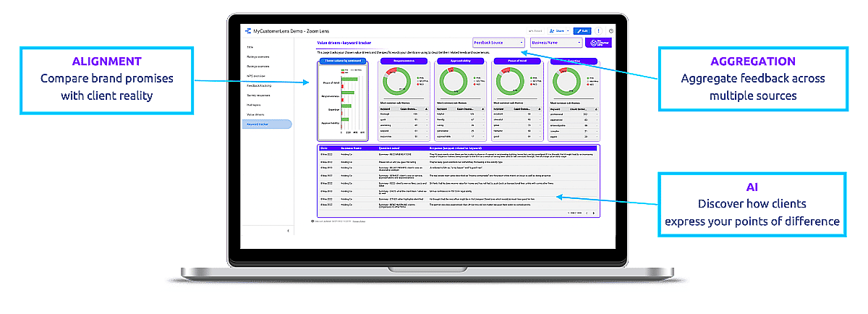The image size is (868, 314).
Task: Open the Value drivers page
Action: (x=255, y=114)
